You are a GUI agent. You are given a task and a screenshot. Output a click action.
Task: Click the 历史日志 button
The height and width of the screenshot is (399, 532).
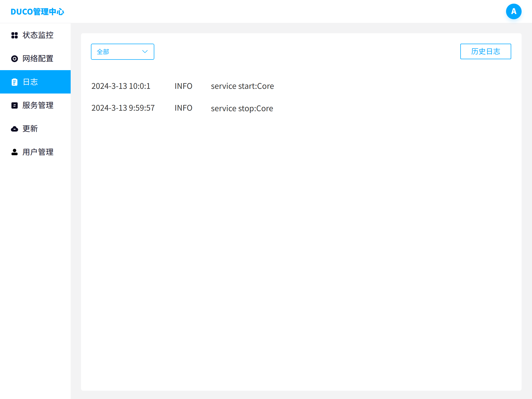pos(486,51)
